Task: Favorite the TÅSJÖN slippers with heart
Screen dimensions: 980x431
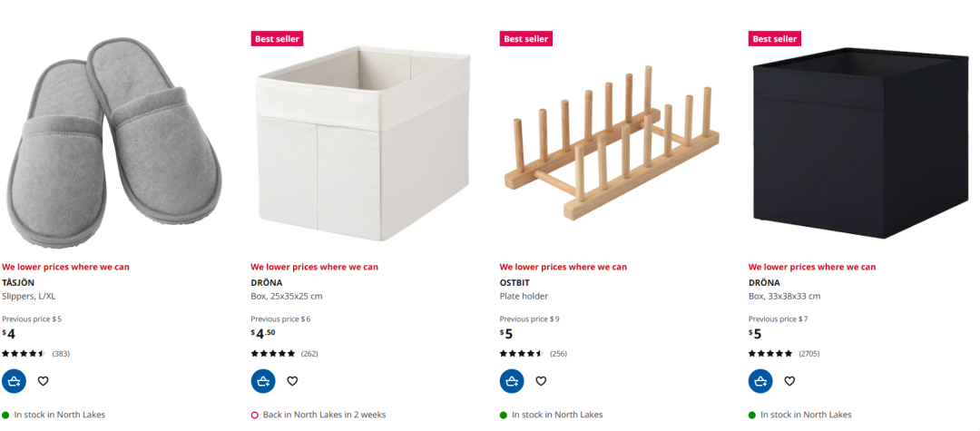Action: (44, 381)
